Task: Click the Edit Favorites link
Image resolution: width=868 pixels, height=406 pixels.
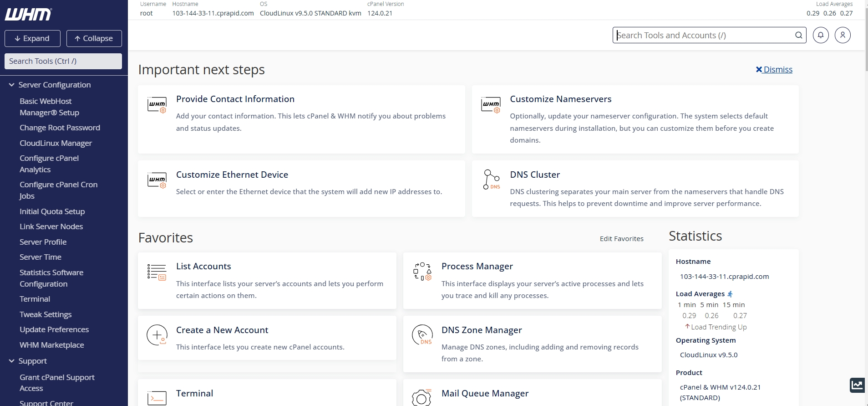Action: (621, 238)
